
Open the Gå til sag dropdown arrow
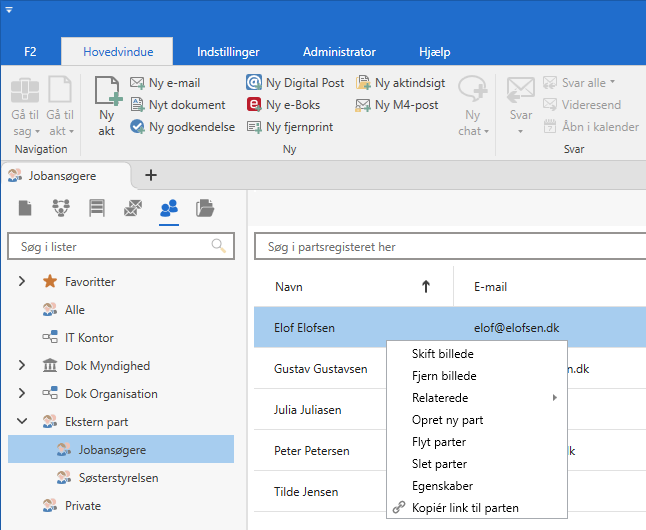(37, 131)
